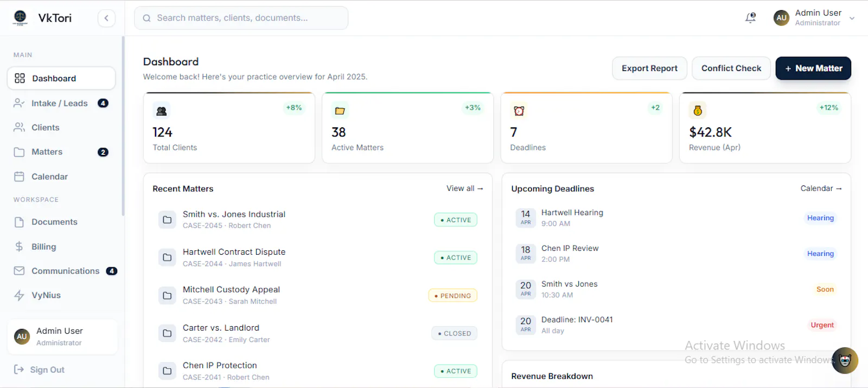Open the Hartwell Contract Dispute matter
868x388 pixels.
point(318,257)
